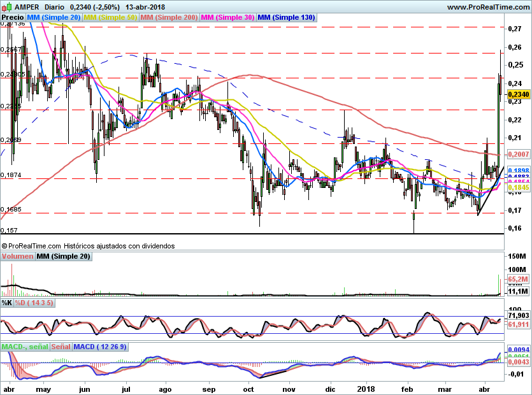Click the green MACD-, señal histogram label
532x395 pixels.
point(25,347)
